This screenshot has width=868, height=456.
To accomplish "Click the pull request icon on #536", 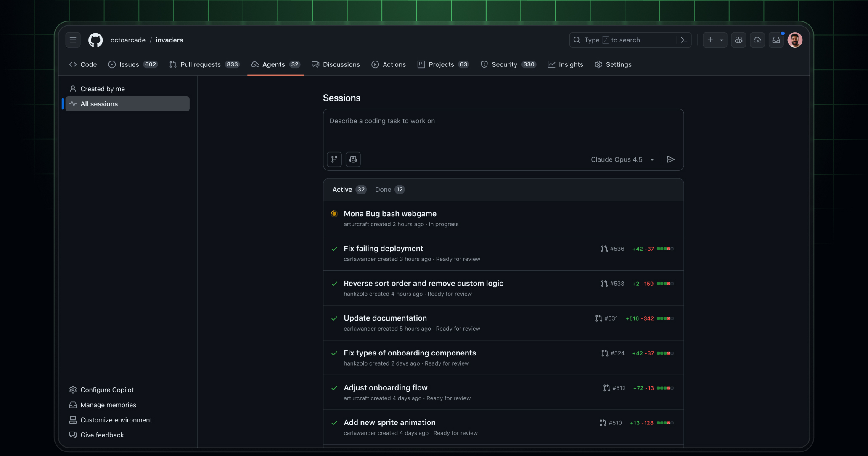I will coord(603,249).
